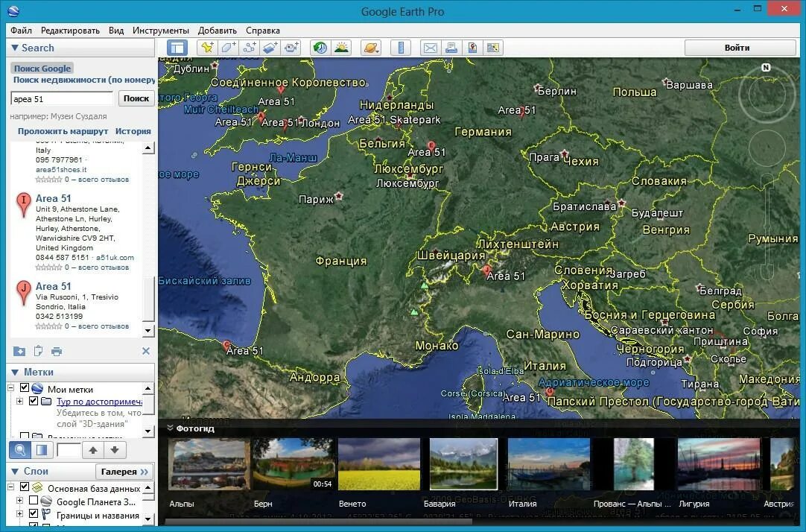The width and height of the screenshot is (806, 532).
Task: Move selected place down arrow
Action: tap(115, 450)
